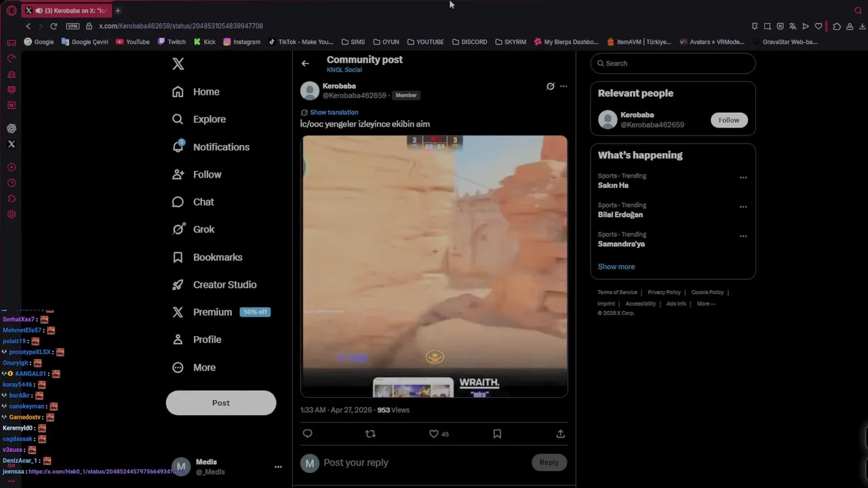Open the Instagram bookmark

pyautogui.click(x=241, y=42)
